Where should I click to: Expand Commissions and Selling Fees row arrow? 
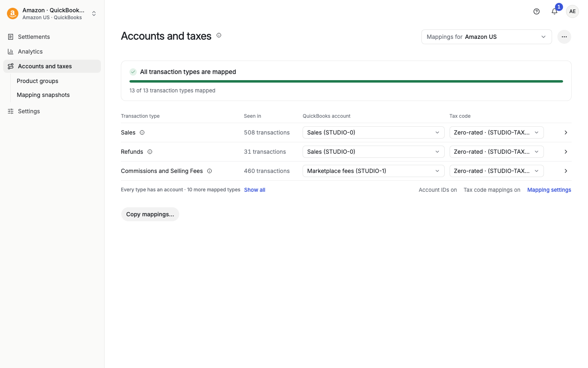tap(566, 171)
